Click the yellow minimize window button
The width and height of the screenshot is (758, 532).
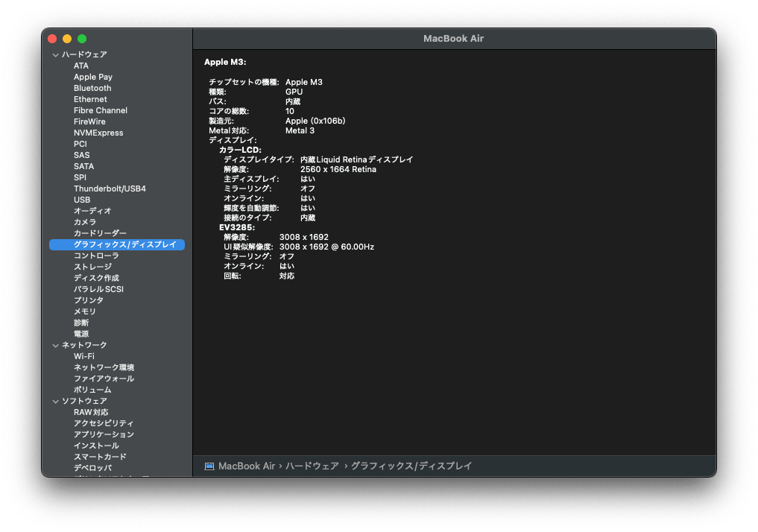[x=67, y=39]
